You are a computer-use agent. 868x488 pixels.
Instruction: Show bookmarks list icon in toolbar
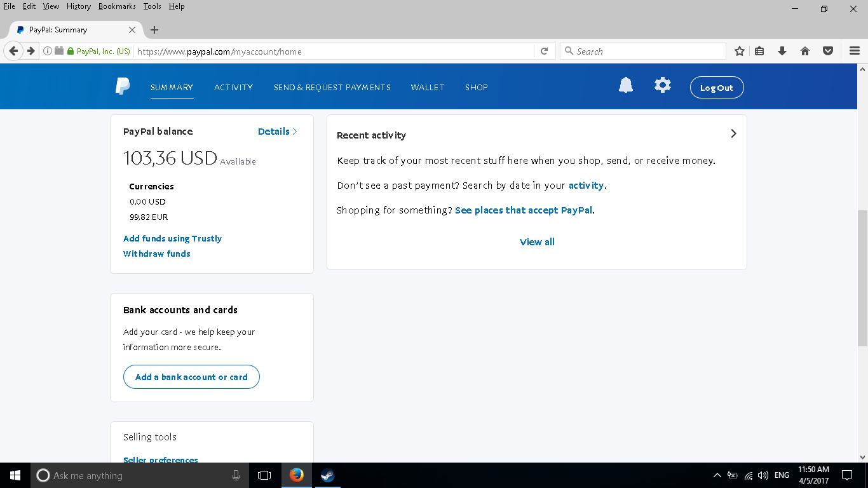pos(759,51)
